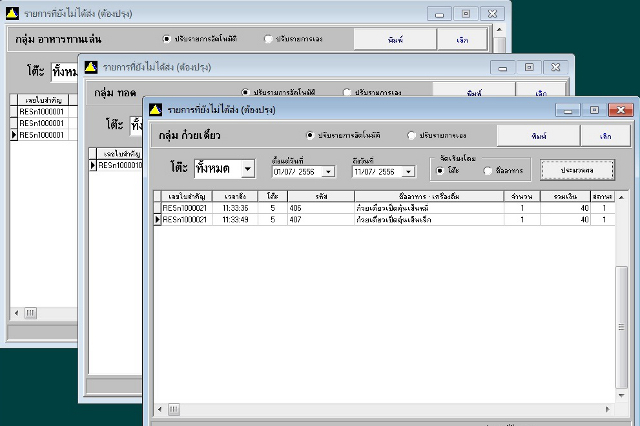Screen dimensions: 640x426
Task: Click the up arrow of the front grid scrollbar
Action: [621, 197]
